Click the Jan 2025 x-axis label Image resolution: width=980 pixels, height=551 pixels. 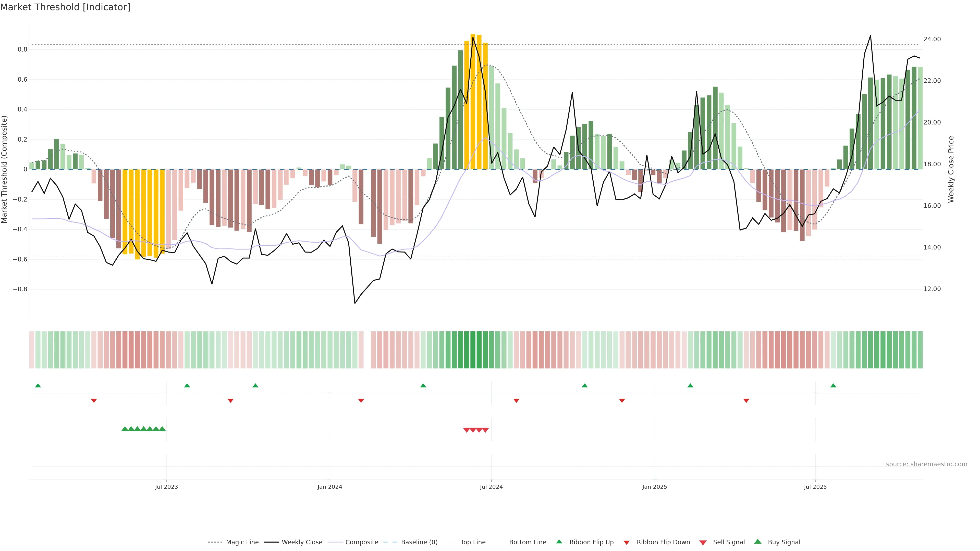click(x=654, y=487)
